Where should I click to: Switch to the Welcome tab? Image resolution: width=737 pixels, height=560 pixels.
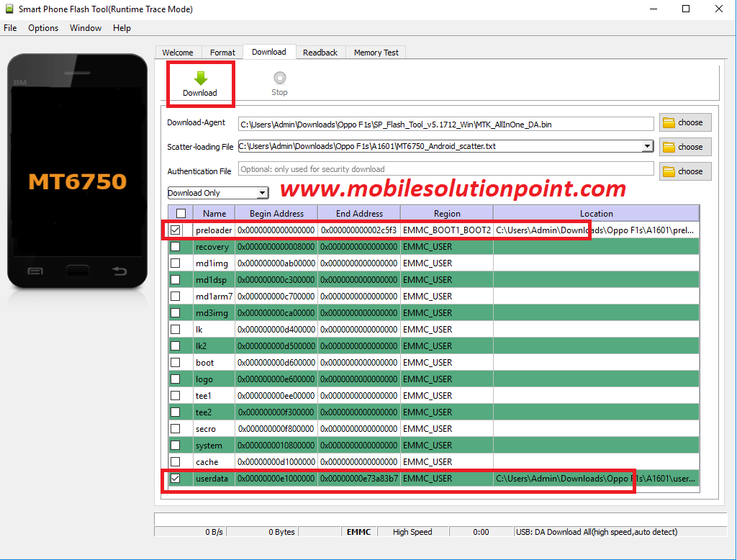click(x=178, y=53)
